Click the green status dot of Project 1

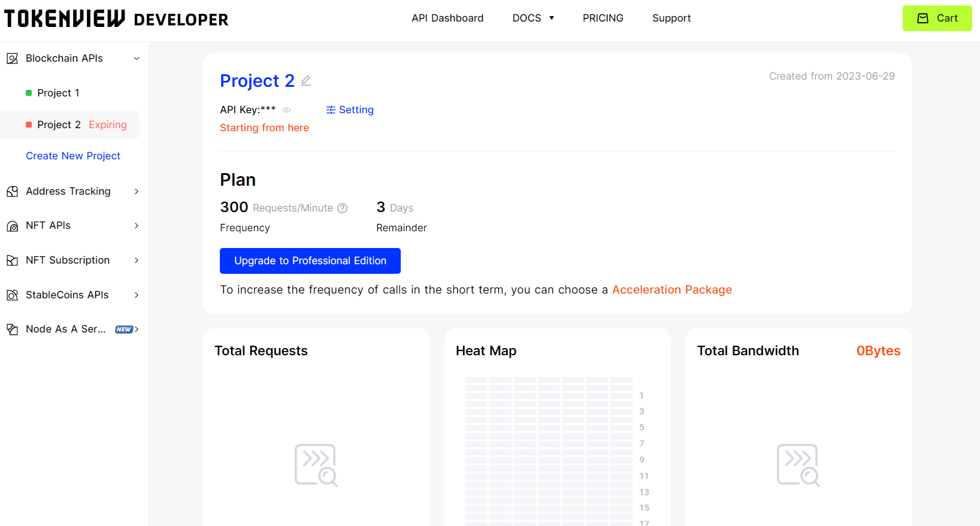[29, 93]
